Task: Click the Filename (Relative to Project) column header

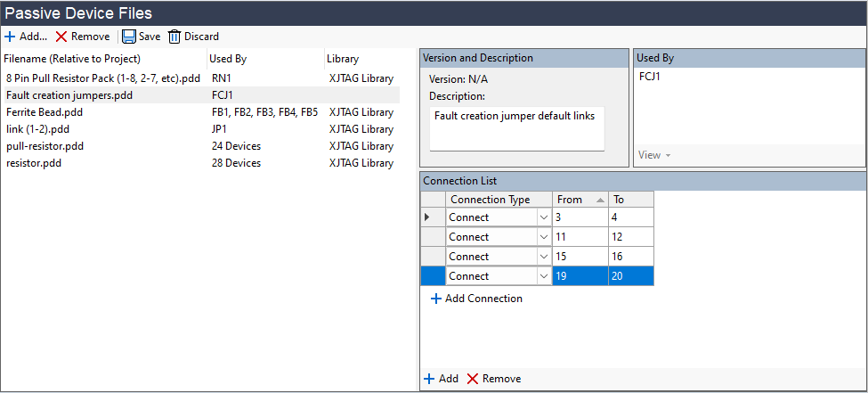Action: coord(72,59)
